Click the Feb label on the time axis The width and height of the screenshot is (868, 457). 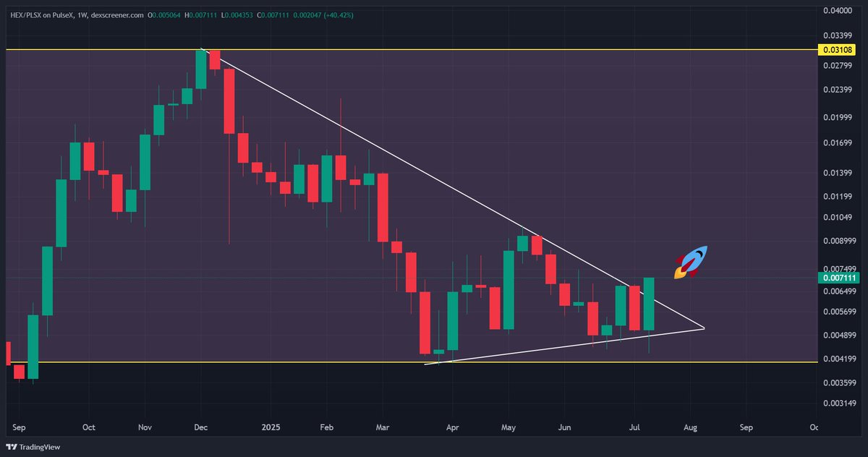point(325,427)
